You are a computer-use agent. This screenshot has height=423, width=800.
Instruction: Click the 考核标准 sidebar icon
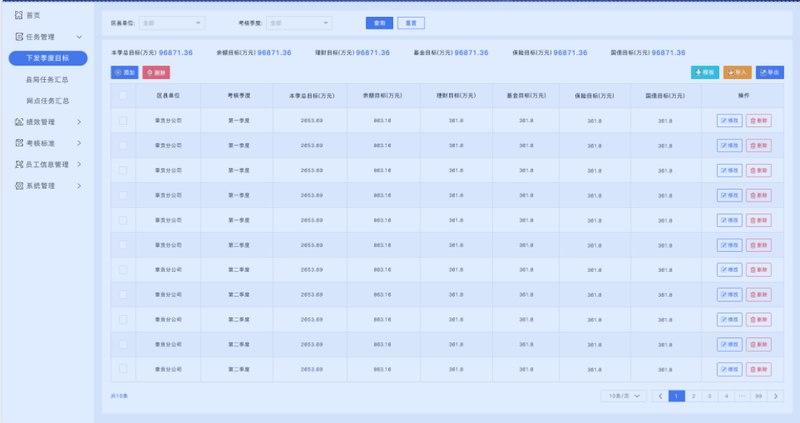[x=19, y=143]
